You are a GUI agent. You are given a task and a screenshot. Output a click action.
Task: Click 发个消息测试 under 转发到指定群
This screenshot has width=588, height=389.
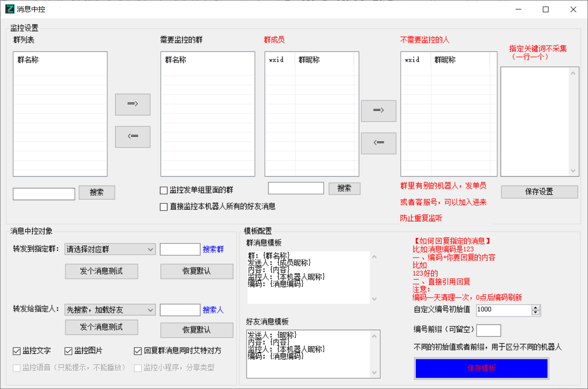[x=102, y=271]
